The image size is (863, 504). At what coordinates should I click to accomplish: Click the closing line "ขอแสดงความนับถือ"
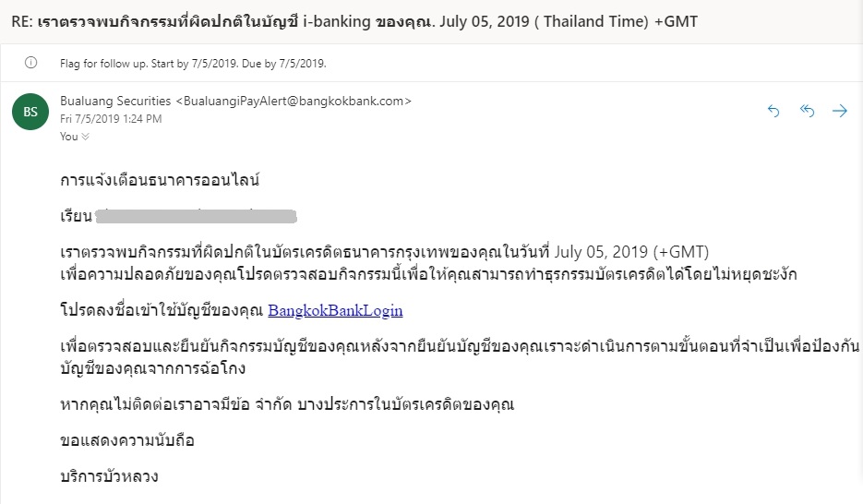126,440
